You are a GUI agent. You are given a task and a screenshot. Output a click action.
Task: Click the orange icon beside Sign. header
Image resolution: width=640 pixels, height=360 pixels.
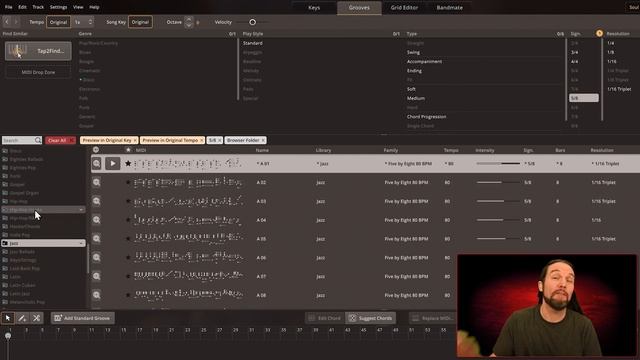(599, 33)
